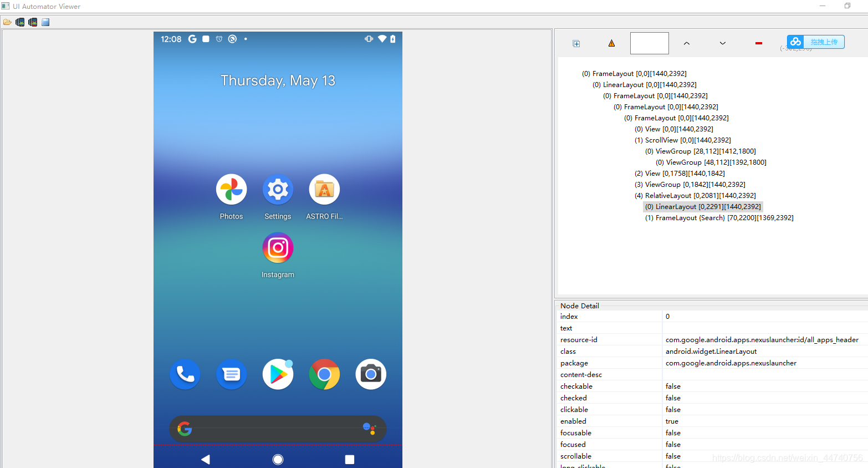
Task: Click the checkable property label
Action: pyautogui.click(x=576, y=386)
